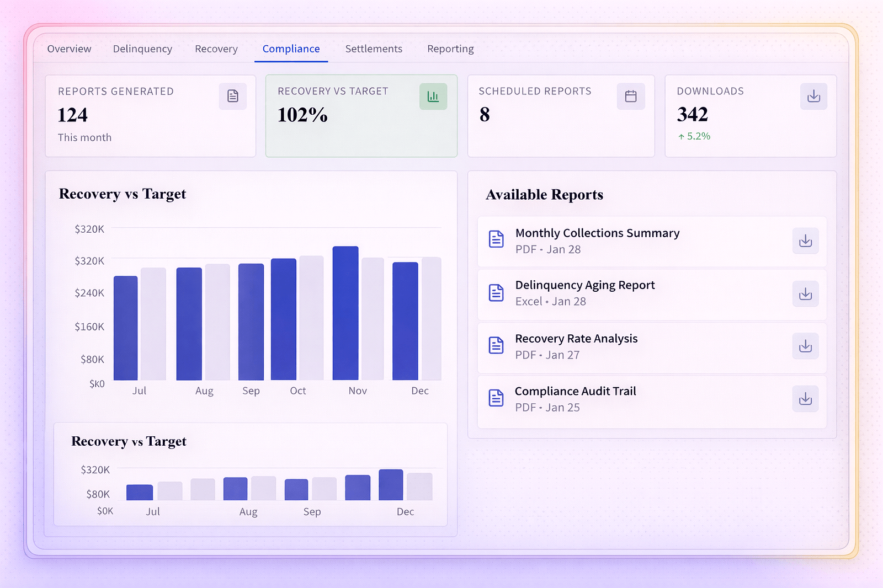Switch to the Overview tab
The height and width of the screenshot is (588, 883).
point(68,49)
